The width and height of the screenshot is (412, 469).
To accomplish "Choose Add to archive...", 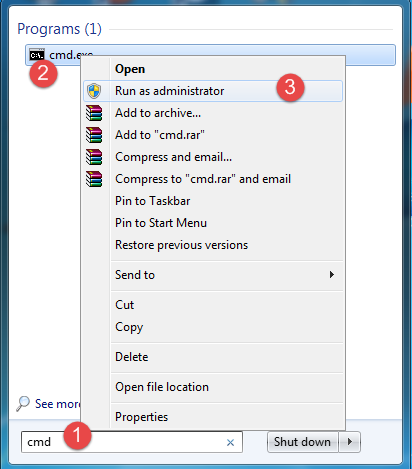I will (x=213, y=113).
